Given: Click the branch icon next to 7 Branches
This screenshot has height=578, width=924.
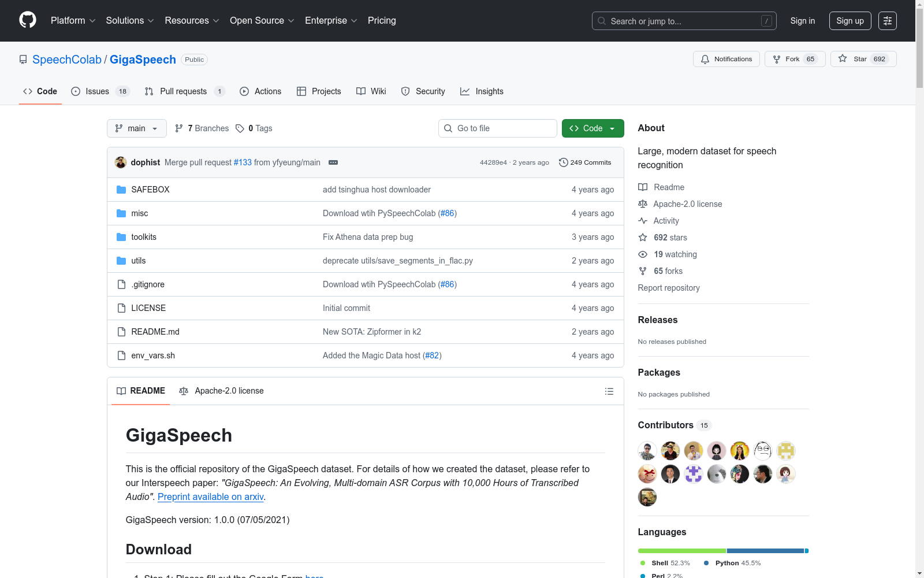Looking at the screenshot, I should (x=179, y=128).
